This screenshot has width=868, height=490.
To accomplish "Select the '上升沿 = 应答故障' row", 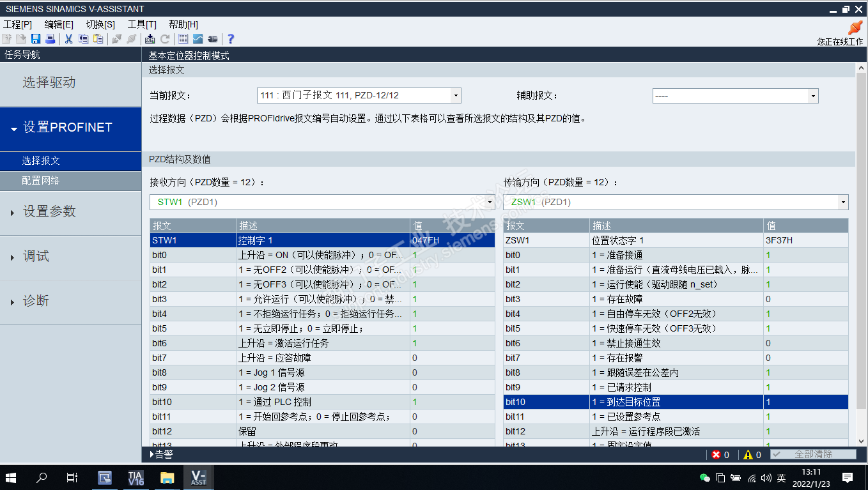I will [322, 358].
